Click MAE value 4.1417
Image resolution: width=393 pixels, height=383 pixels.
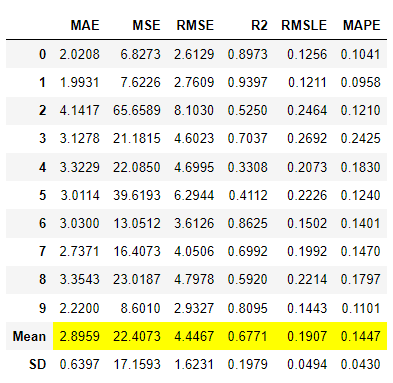point(79,110)
